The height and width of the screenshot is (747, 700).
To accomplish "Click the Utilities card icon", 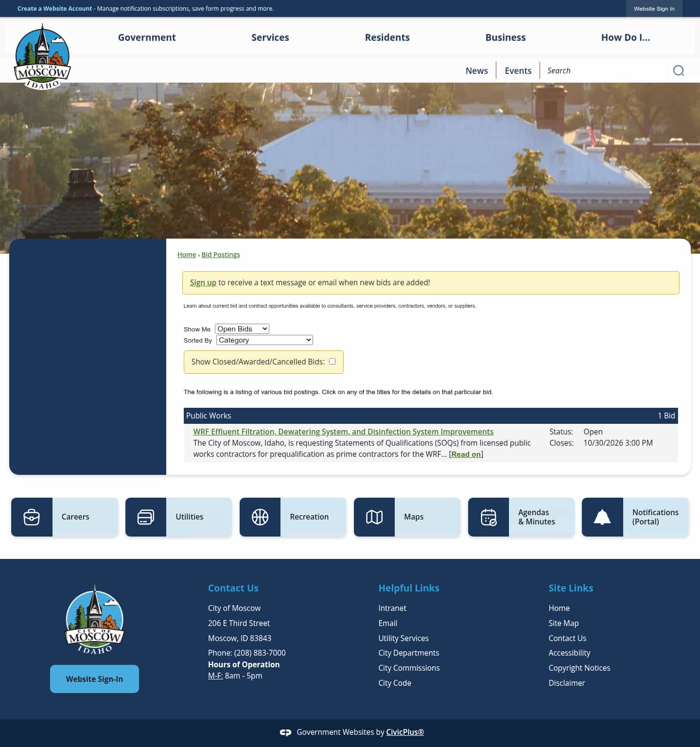I will click(146, 517).
